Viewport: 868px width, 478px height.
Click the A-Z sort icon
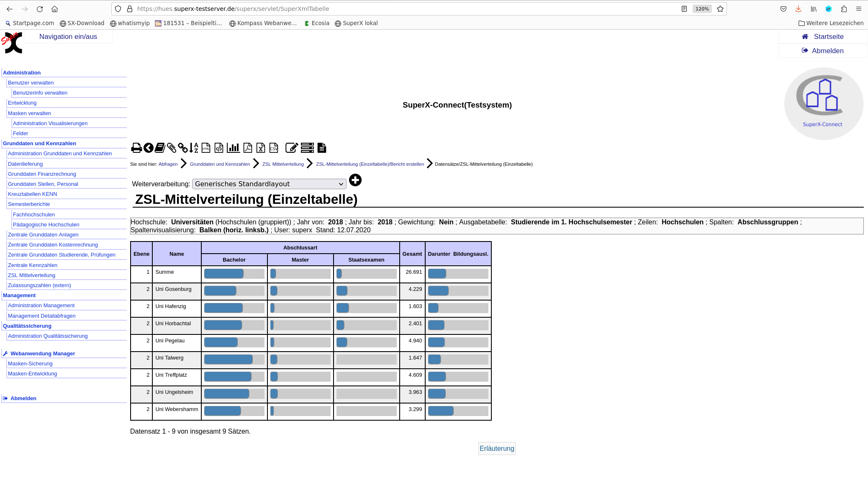click(x=193, y=148)
